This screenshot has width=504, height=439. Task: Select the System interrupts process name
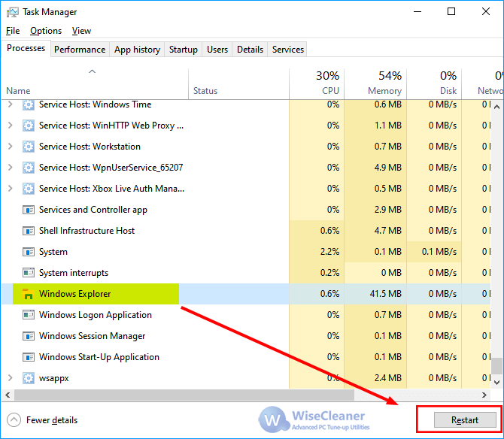tap(74, 273)
